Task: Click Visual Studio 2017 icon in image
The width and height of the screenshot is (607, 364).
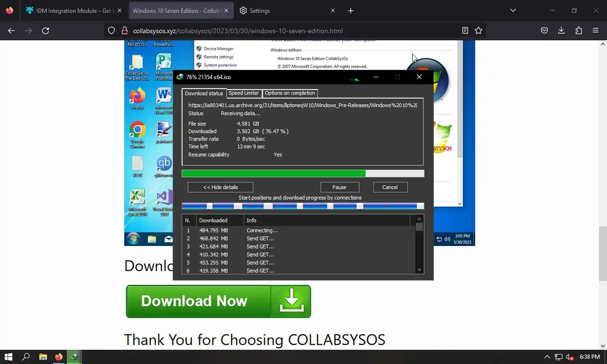Action: click(164, 203)
